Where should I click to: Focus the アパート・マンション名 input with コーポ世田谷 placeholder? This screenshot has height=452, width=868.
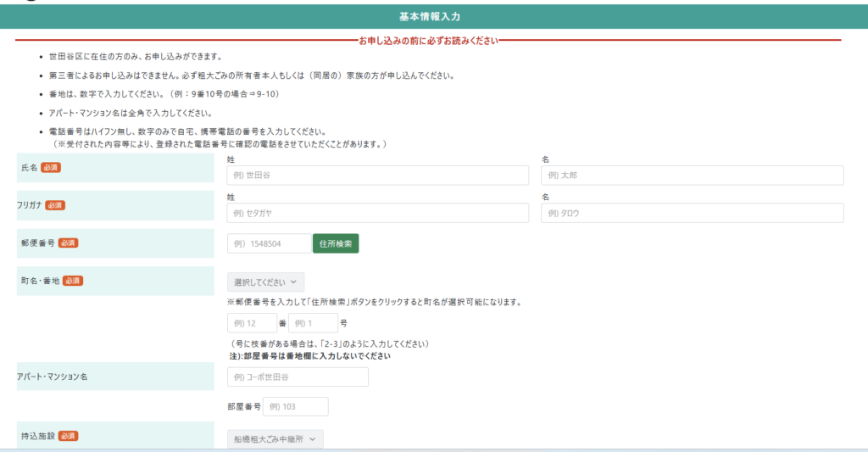(298, 377)
